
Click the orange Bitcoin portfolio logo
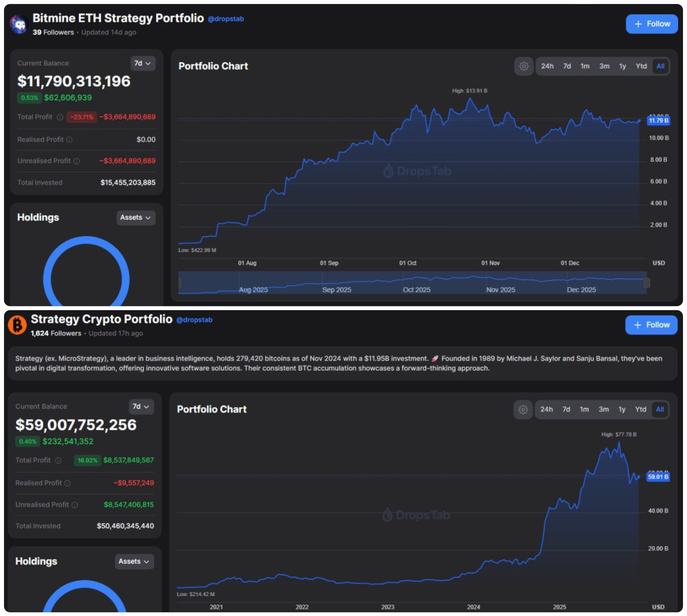[x=17, y=325]
